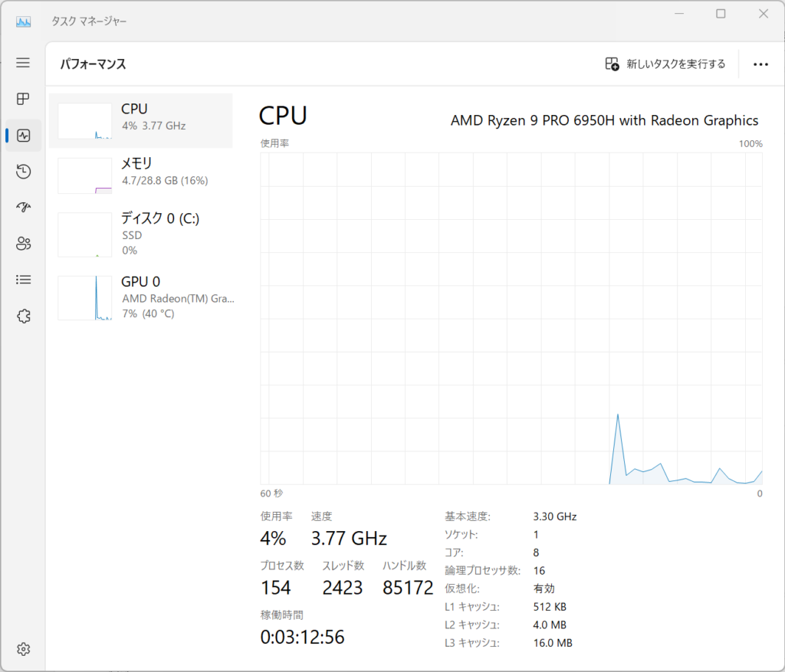Open the Services puzzle icon

coord(24,316)
